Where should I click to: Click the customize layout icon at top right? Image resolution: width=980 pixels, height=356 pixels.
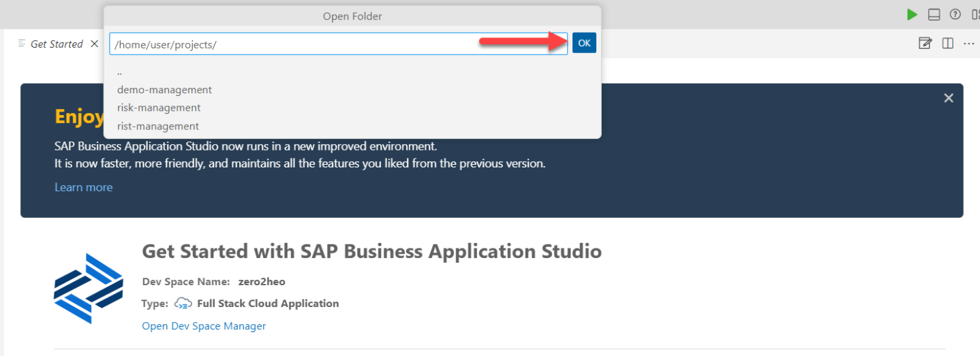click(976, 15)
